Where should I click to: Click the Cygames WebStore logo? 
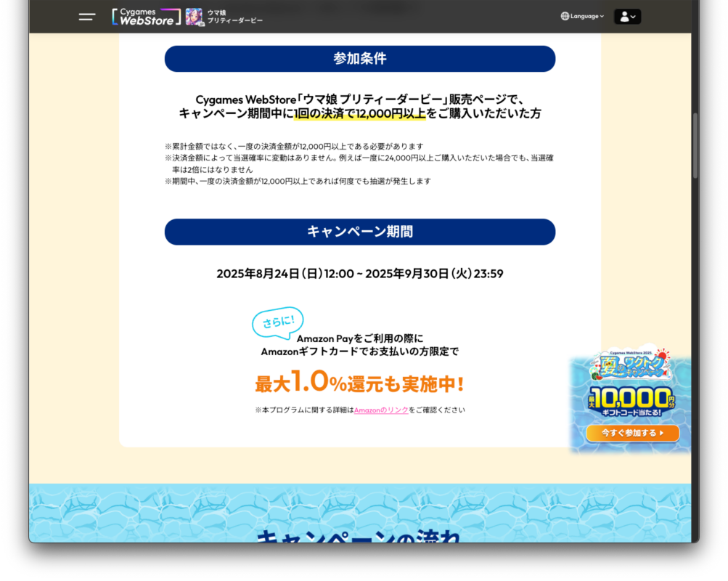click(x=146, y=17)
